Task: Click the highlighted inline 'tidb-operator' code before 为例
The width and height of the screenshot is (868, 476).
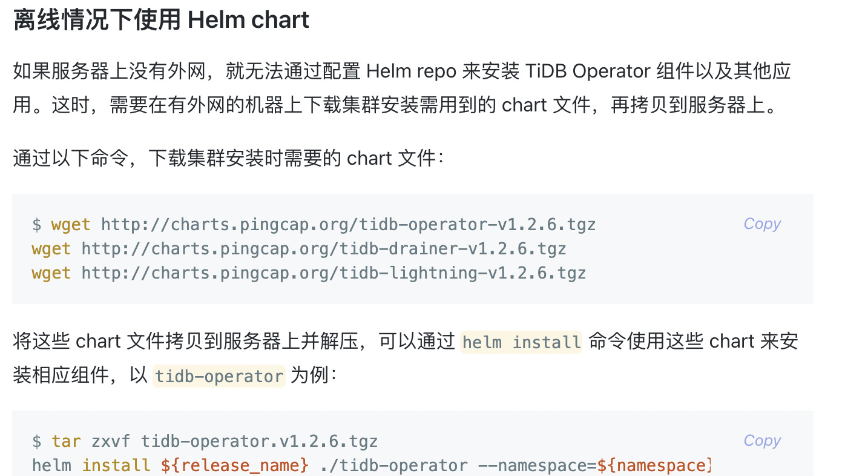Action: point(219,376)
